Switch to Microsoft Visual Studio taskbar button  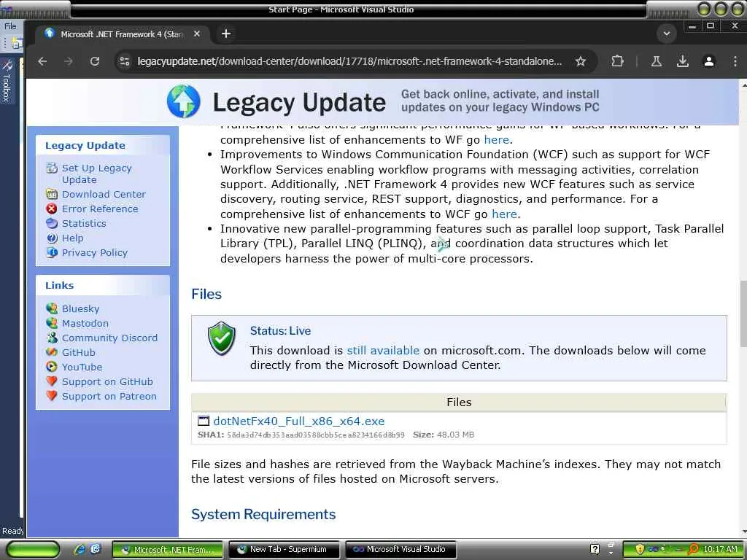point(400,550)
